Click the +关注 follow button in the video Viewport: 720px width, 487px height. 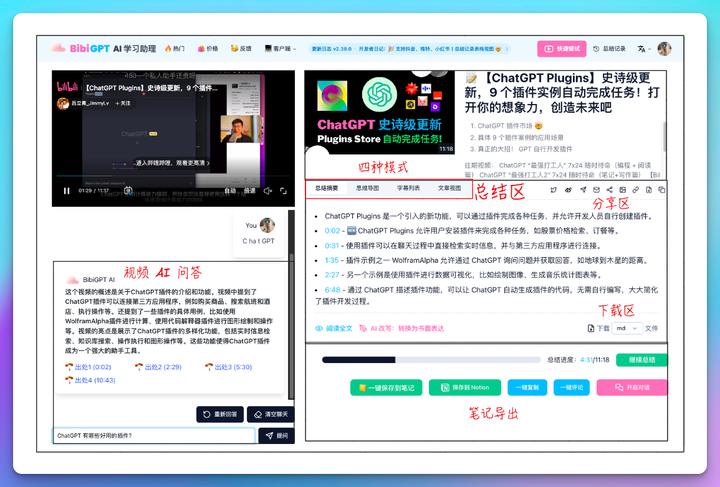point(123,103)
